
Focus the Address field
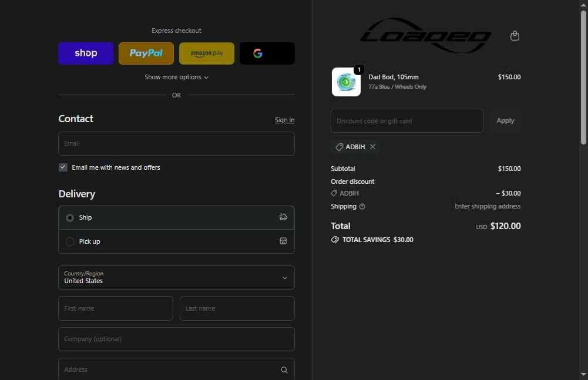(x=176, y=369)
